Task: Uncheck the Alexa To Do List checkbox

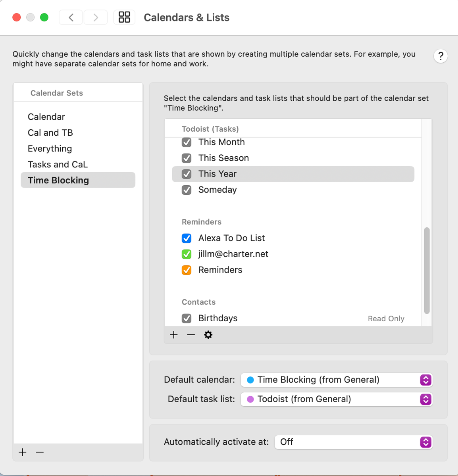Action: point(187,238)
